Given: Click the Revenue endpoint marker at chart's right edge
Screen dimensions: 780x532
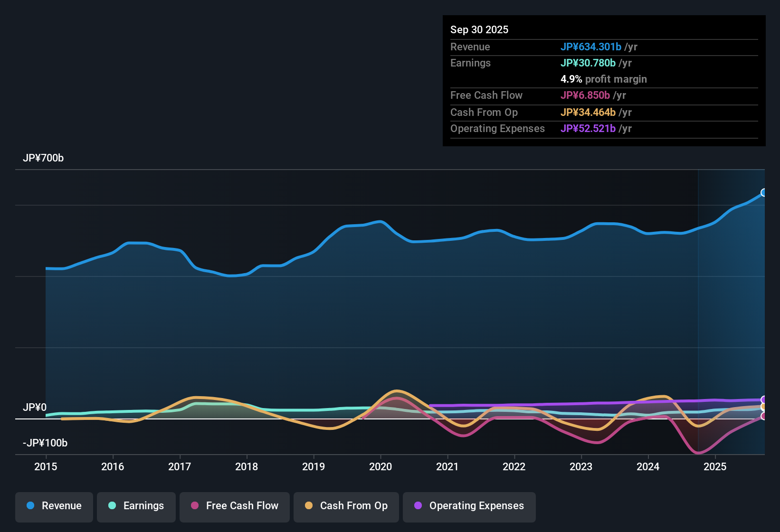Looking at the screenshot, I should coord(764,193).
